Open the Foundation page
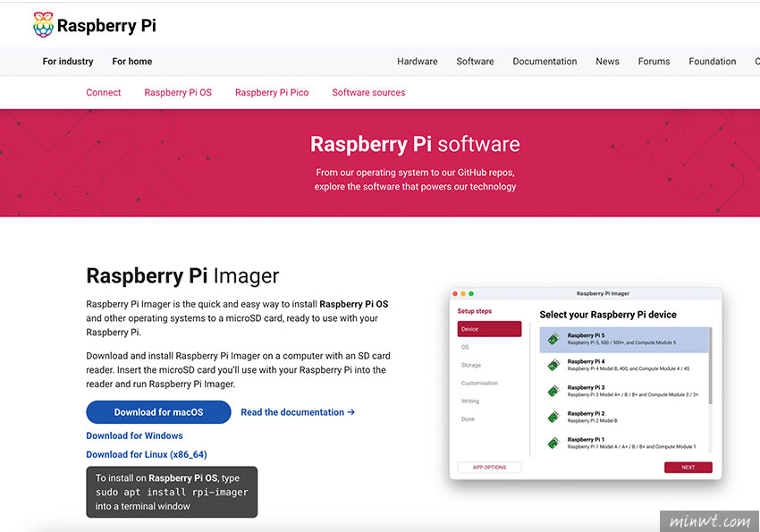Viewport: 760px width, 532px height. click(712, 62)
